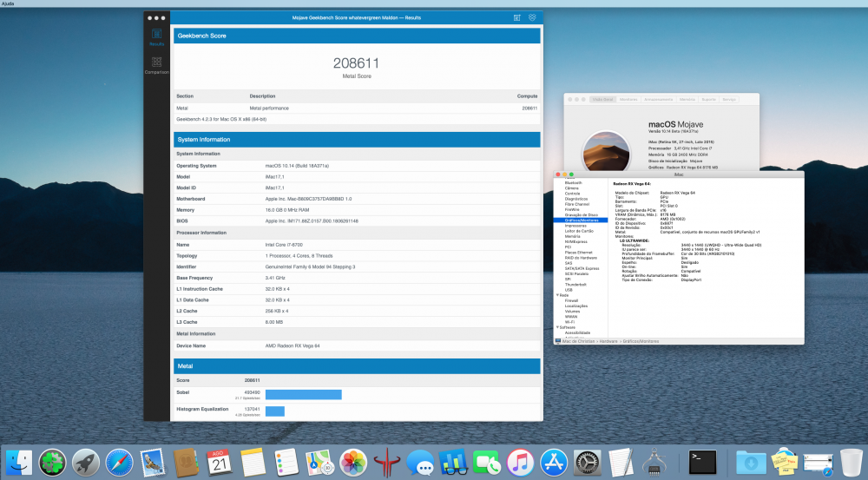Select Câmera in System Information sidebar
The height and width of the screenshot is (480, 868).
point(572,188)
